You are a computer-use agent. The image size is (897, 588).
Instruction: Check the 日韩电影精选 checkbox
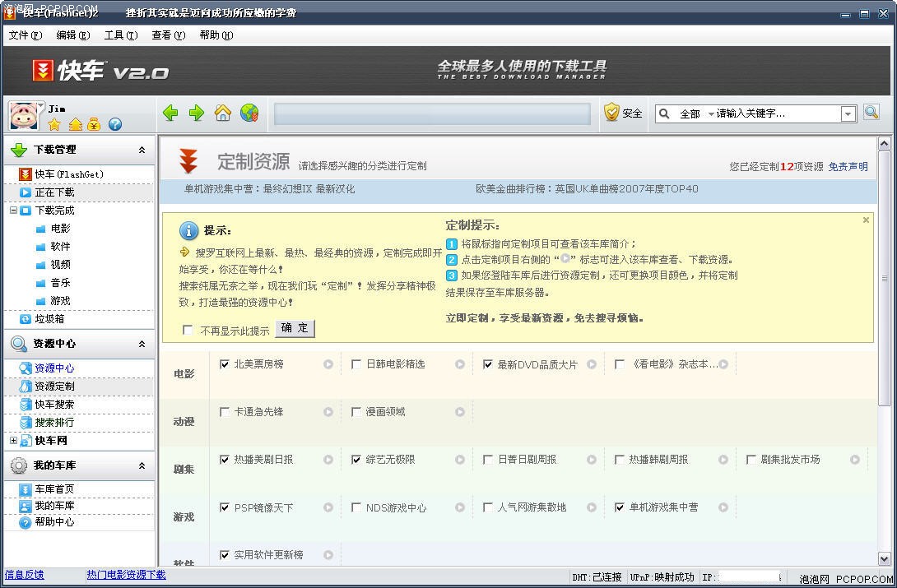tap(356, 364)
